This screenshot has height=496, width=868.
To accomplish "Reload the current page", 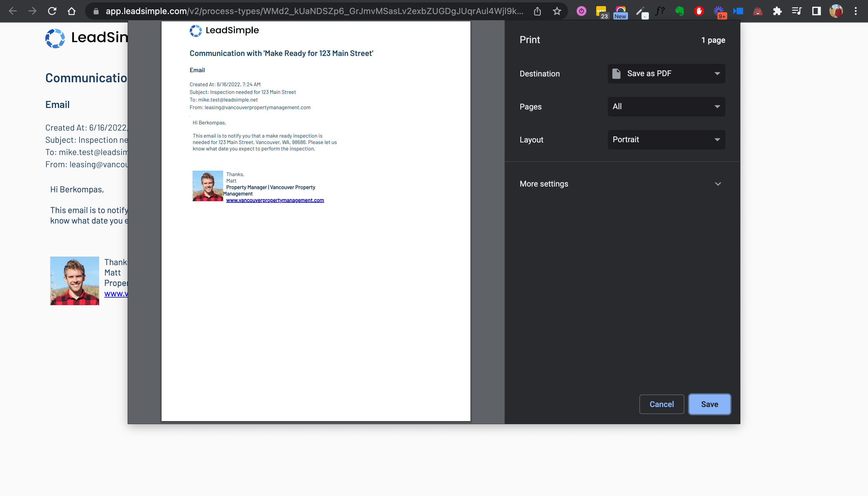I will [x=52, y=11].
